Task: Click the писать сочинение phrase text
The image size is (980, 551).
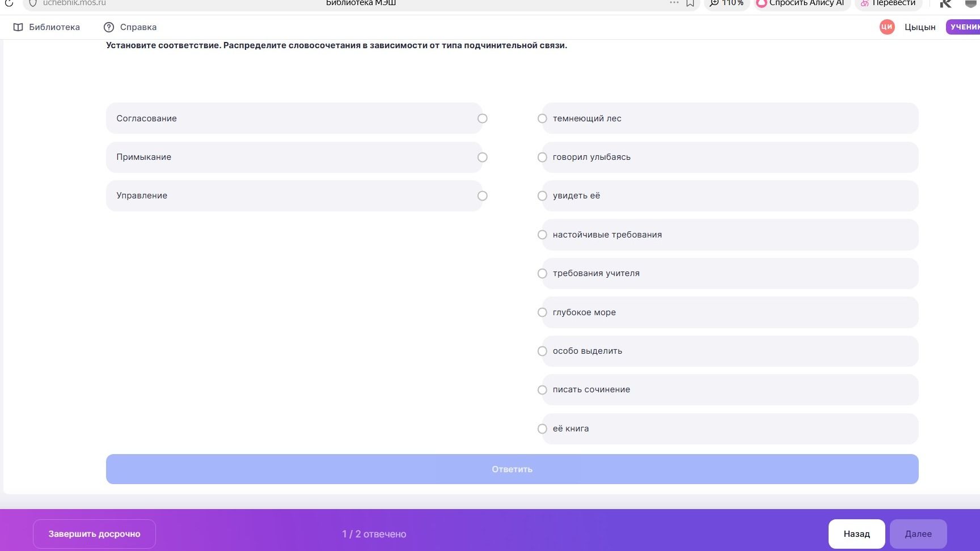Action: (592, 389)
